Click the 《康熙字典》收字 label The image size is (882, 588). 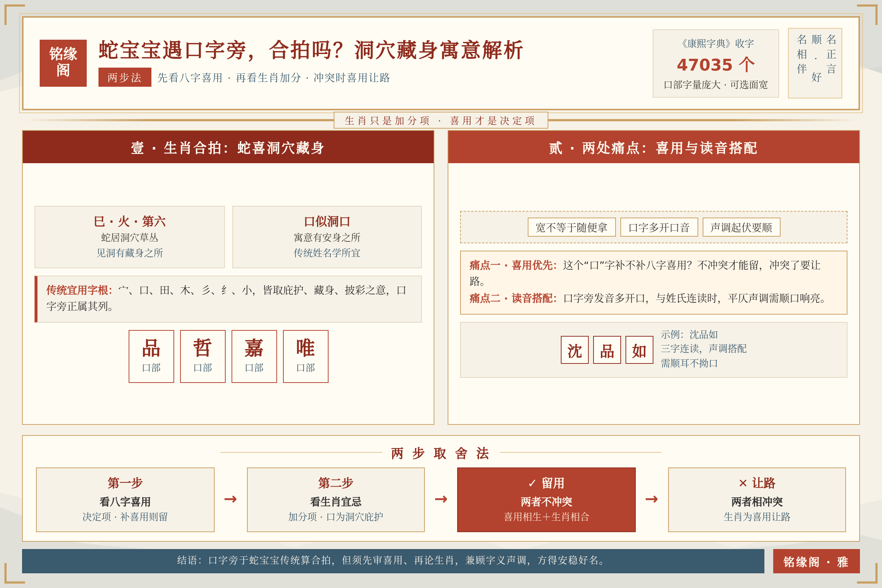coord(716,43)
